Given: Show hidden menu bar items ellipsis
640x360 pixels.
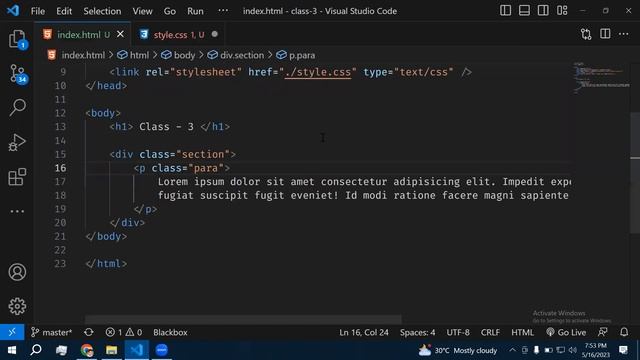Looking at the screenshot, I should pos(223,11).
